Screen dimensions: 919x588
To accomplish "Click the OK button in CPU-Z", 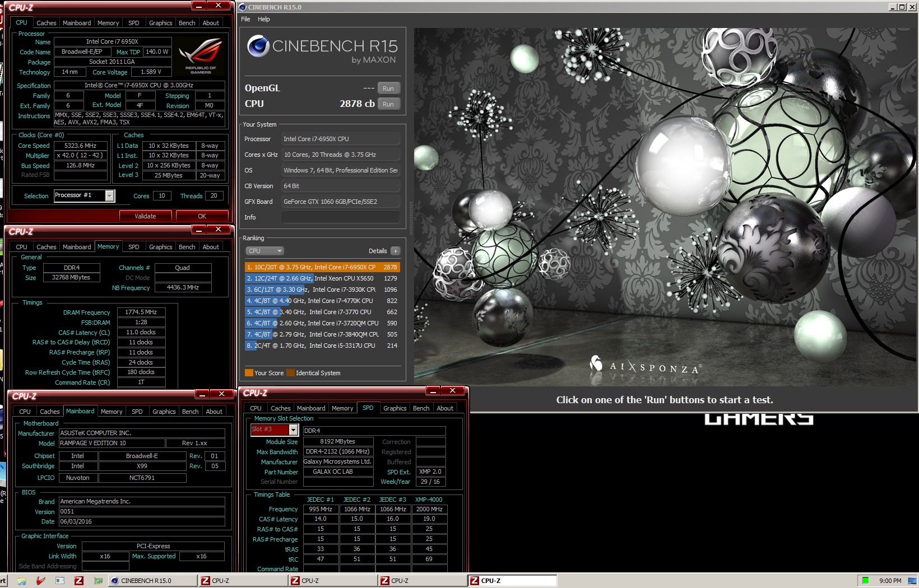I will point(202,216).
